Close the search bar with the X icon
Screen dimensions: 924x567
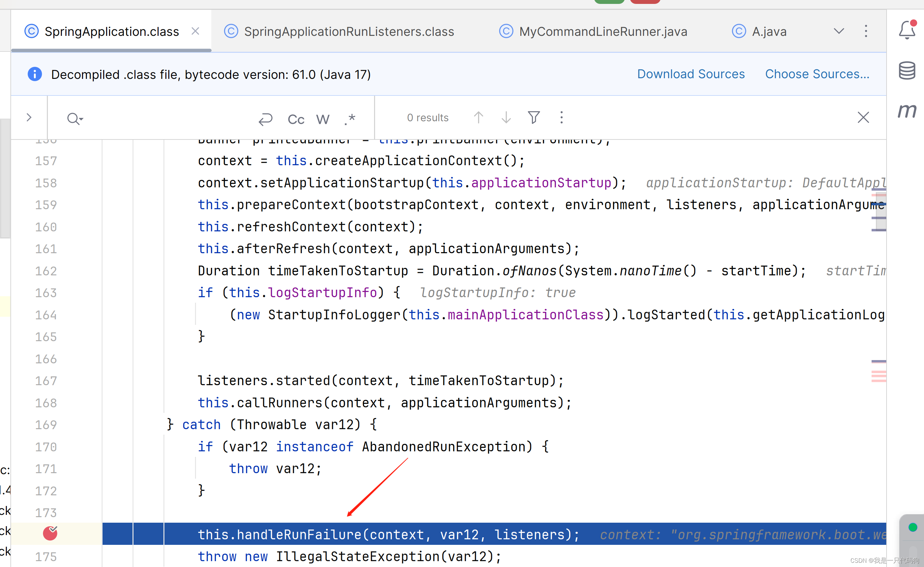863,117
